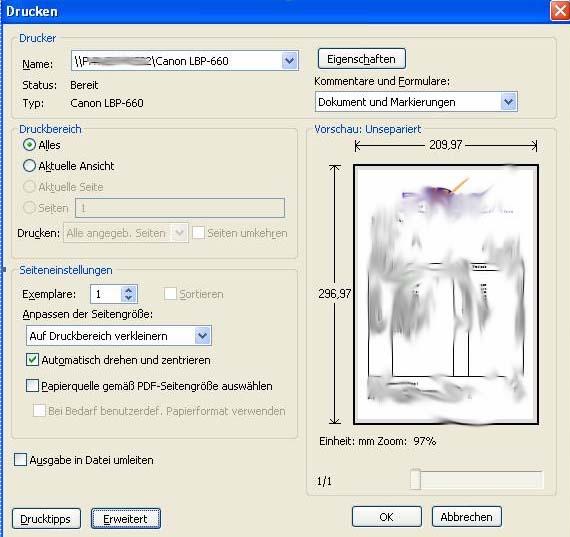
Task: Click the Status text Bereit
Action: (84, 85)
